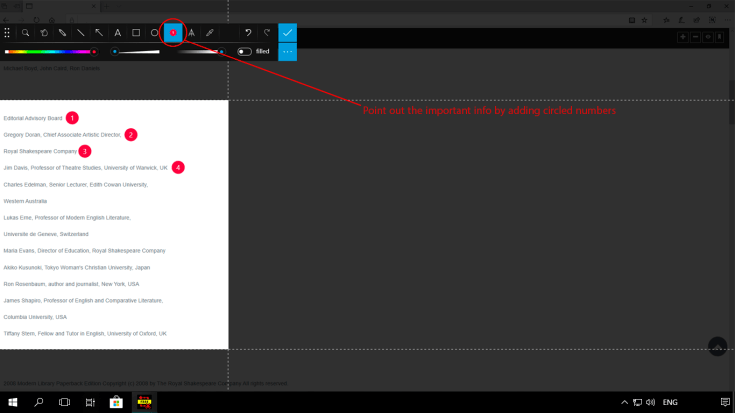735x413 pixels.
Task: Select the ellipse shape tool
Action: pos(155,33)
